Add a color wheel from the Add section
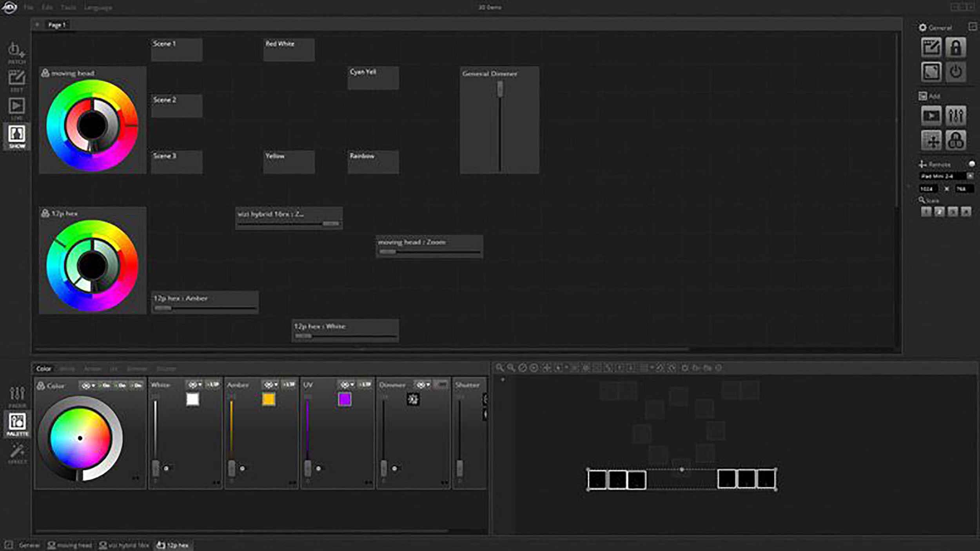This screenshot has height=551, width=980. (x=956, y=139)
